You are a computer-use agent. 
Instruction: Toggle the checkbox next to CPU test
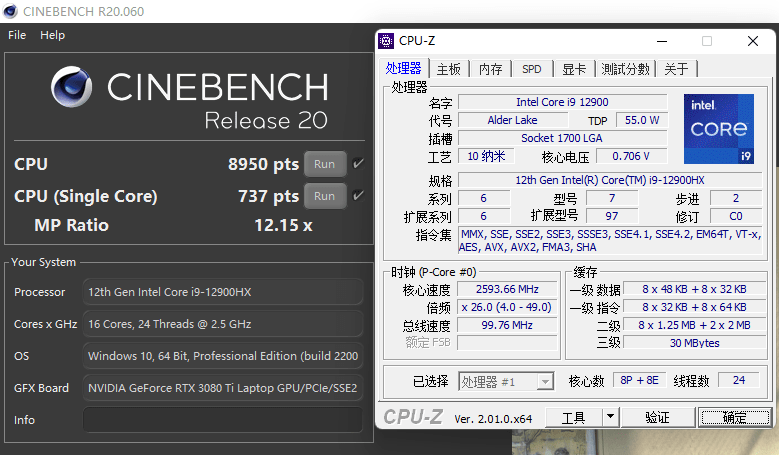coord(358,163)
